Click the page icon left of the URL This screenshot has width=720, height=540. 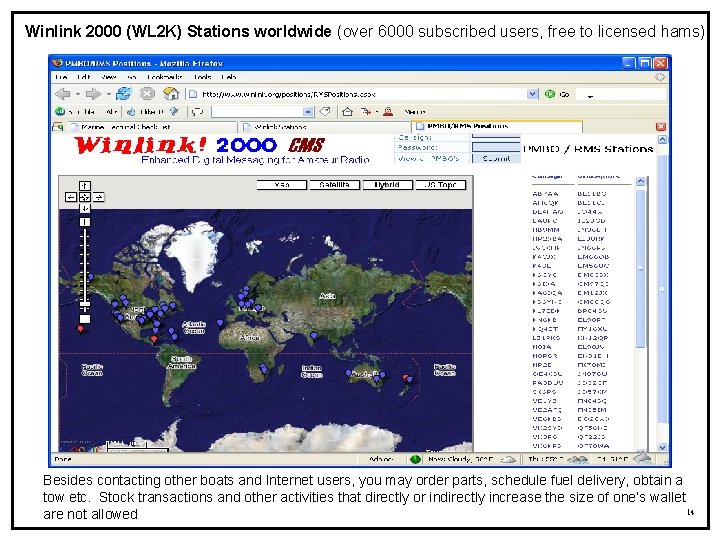193,94
